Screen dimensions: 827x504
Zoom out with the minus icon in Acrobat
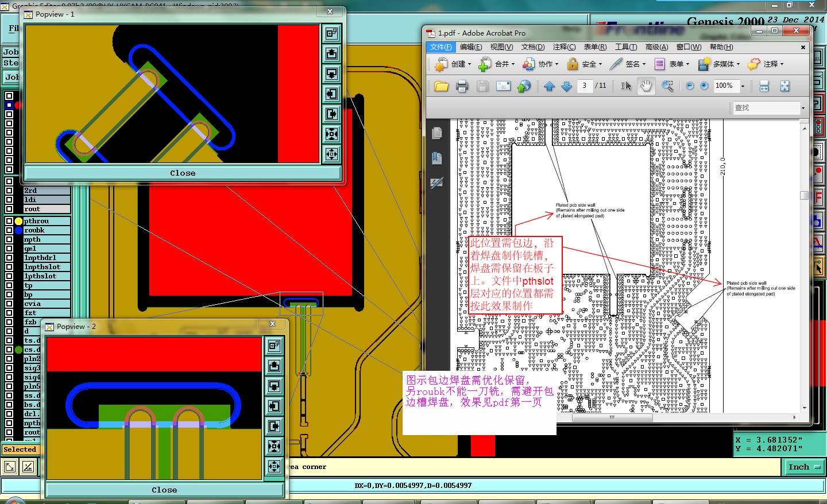coord(690,86)
